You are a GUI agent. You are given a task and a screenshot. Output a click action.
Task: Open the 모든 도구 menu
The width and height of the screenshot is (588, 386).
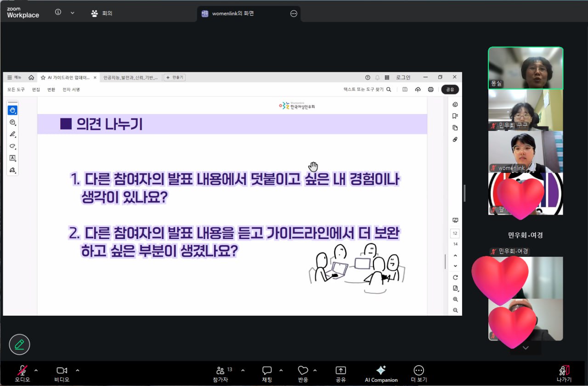16,90
